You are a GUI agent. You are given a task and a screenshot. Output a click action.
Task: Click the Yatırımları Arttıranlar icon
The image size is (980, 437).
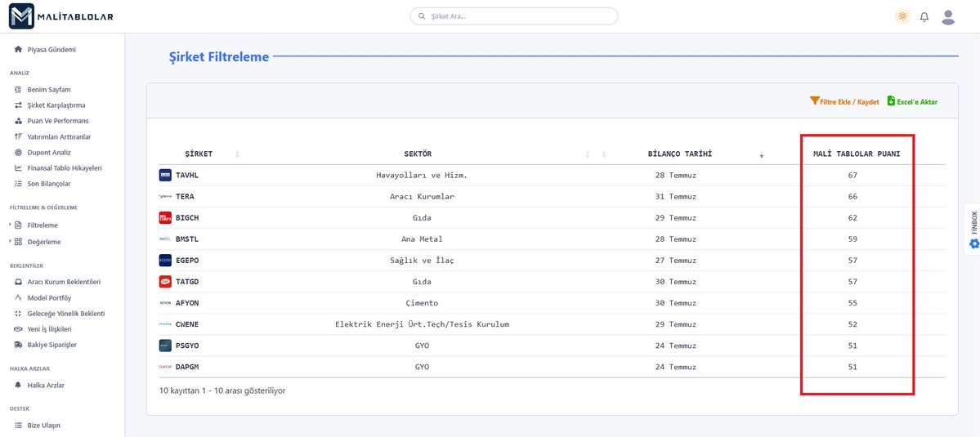18,136
